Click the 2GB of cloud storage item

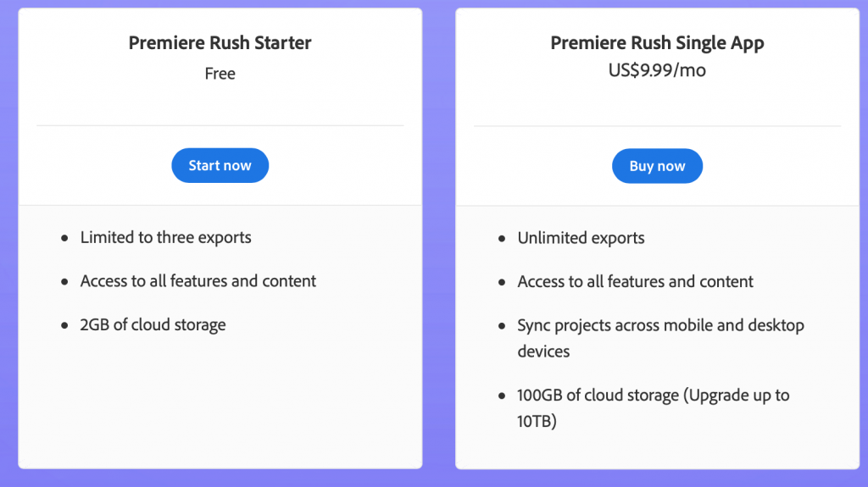(153, 325)
